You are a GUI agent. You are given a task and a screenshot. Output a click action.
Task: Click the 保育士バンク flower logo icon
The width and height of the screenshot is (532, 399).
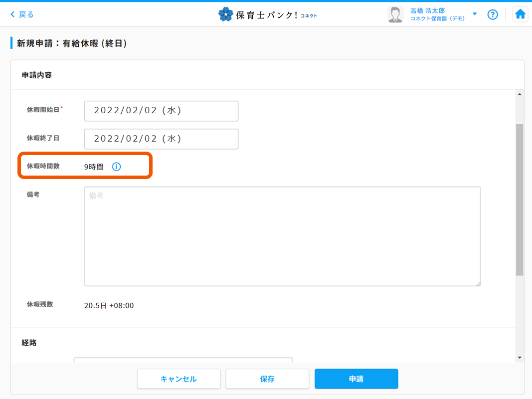(225, 14)
